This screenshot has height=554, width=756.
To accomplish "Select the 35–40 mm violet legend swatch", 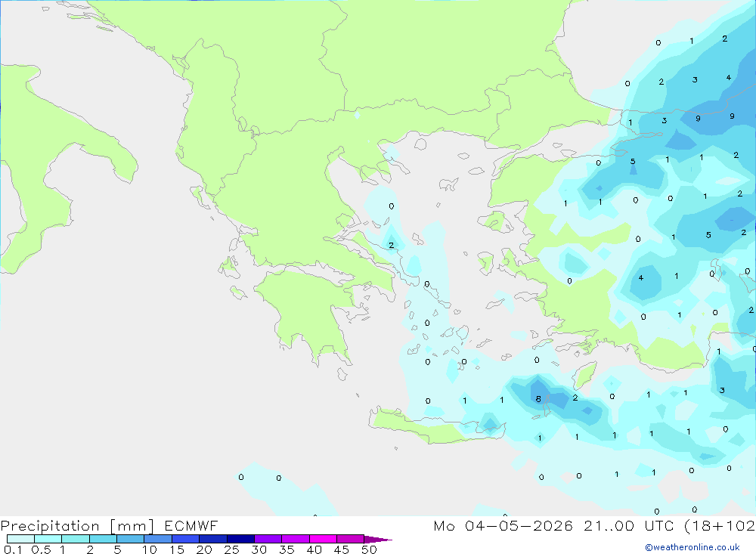I will (x=295, y=539).
